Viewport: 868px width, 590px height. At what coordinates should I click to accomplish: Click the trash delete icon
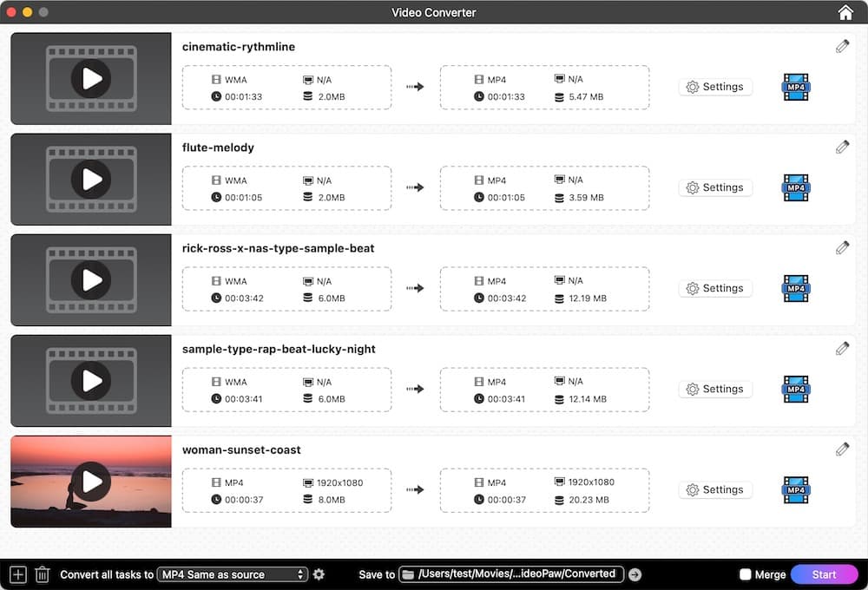click(42, 574)
